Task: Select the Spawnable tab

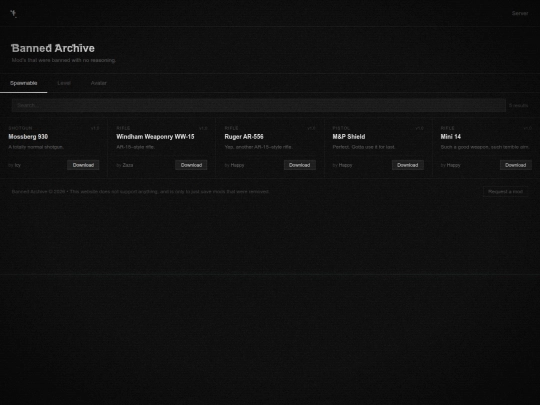Action: [23, 83]
